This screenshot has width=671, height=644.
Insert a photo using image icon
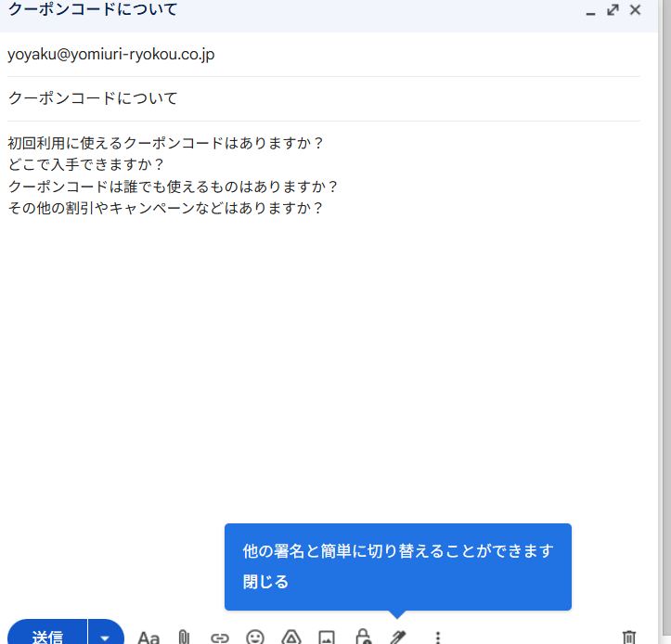tap(327, 638)
